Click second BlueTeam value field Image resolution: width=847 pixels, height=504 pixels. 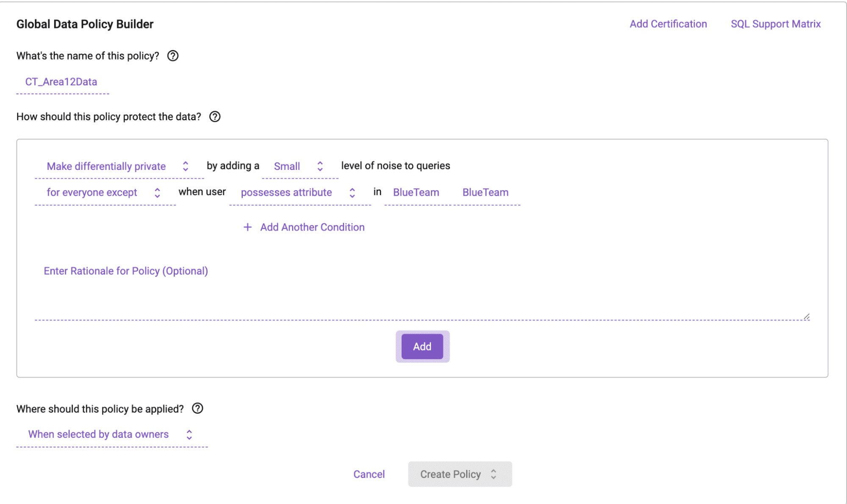tap(486, 193)
